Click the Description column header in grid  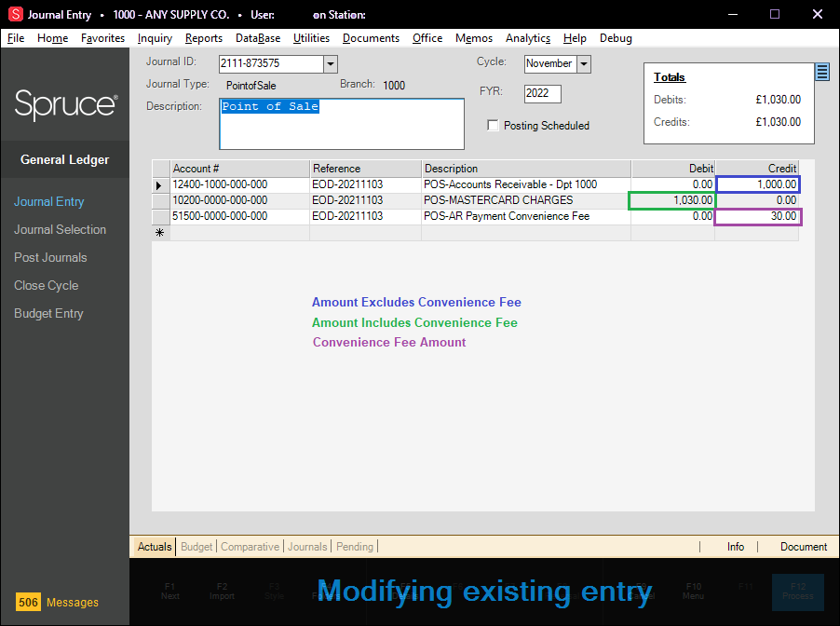pos(526,169)
